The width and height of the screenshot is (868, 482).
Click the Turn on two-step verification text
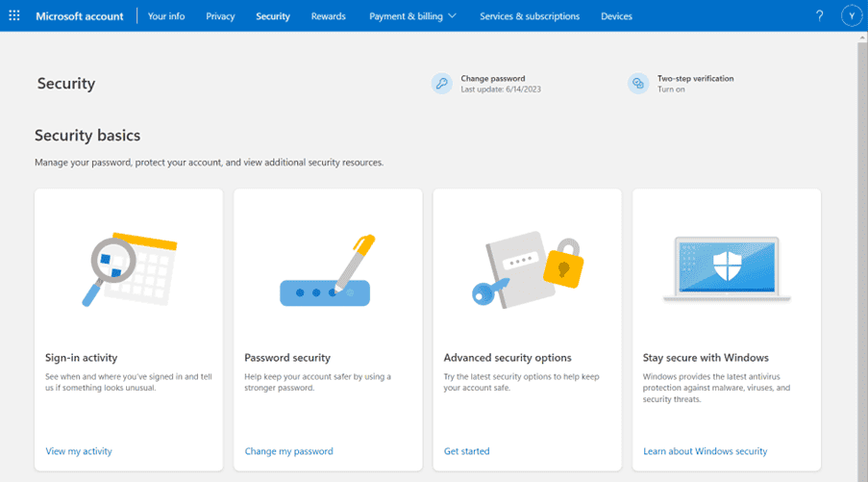tap(671, 89)
